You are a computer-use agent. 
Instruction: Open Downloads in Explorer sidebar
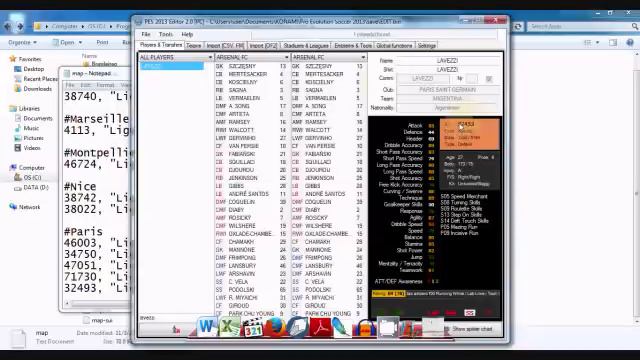(x=38, y=89)
